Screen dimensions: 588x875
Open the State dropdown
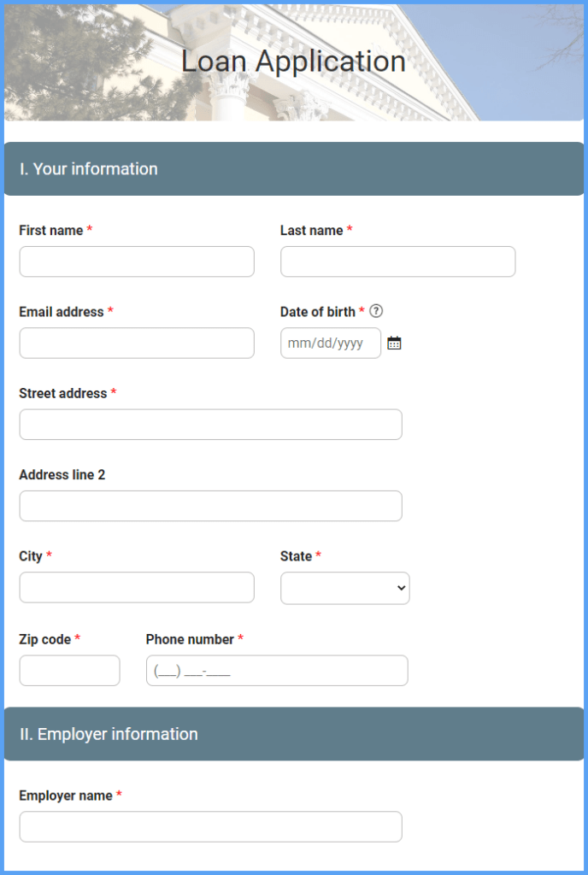344,588
